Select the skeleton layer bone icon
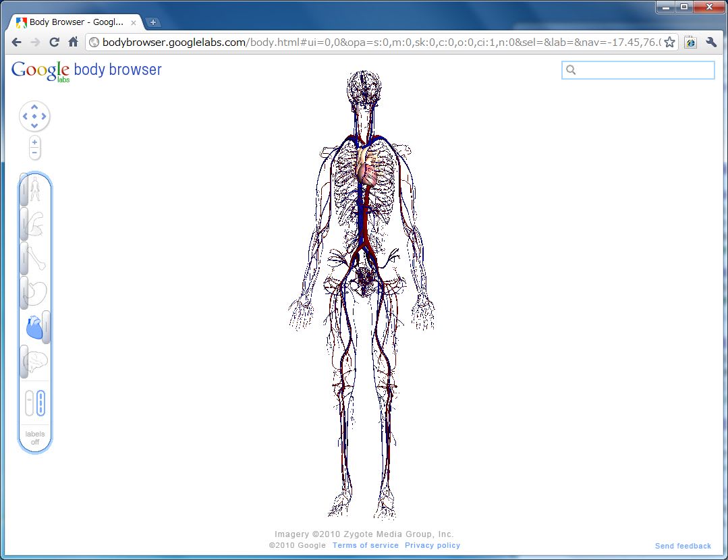Viewport: 728px width, 560px height. point(35,259)
